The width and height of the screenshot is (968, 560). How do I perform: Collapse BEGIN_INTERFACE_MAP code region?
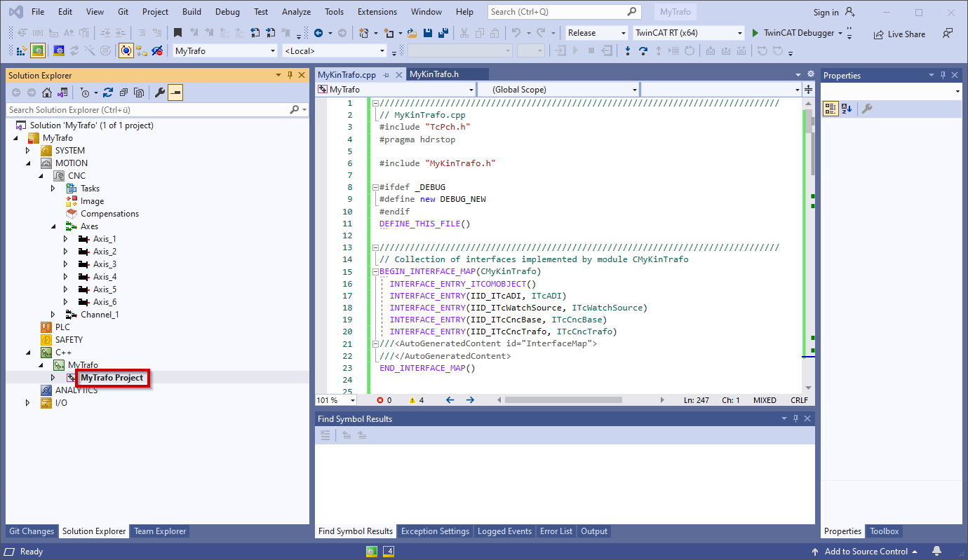(x=375, y=272)
